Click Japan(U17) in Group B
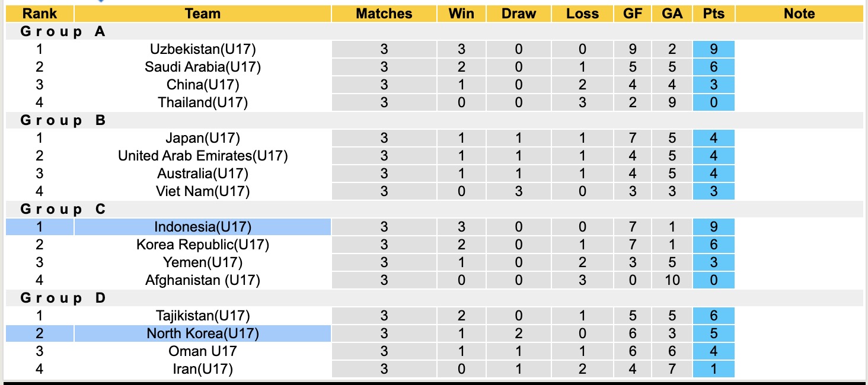 coord(203,138)
